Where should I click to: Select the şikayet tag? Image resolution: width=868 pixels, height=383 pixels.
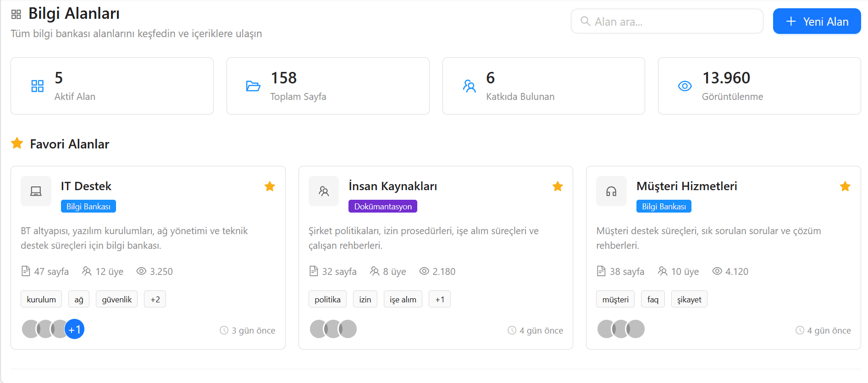click(689, 299)
